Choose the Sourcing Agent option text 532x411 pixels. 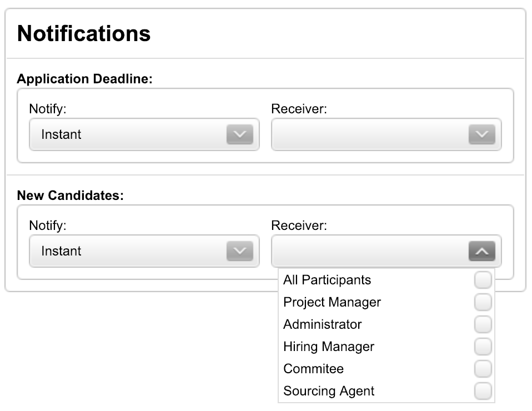click(x=328, y=391)
